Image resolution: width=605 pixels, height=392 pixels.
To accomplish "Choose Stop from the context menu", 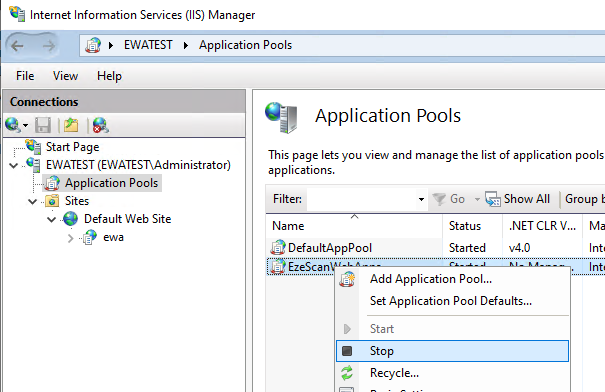I will (x=452, y=351).
